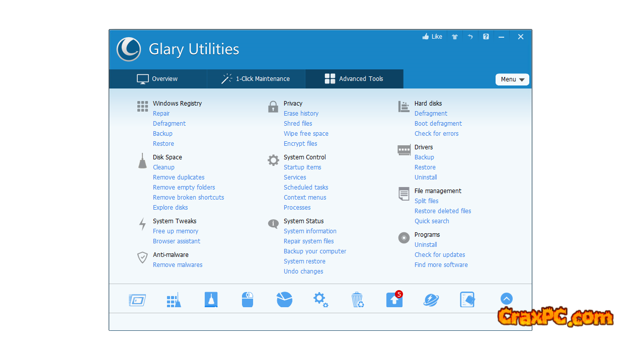The height and width of the screenshot is (362, 644).
Task: Click the blue broom disk cleanup toolbar icon
Action: [x=211, y=300]
